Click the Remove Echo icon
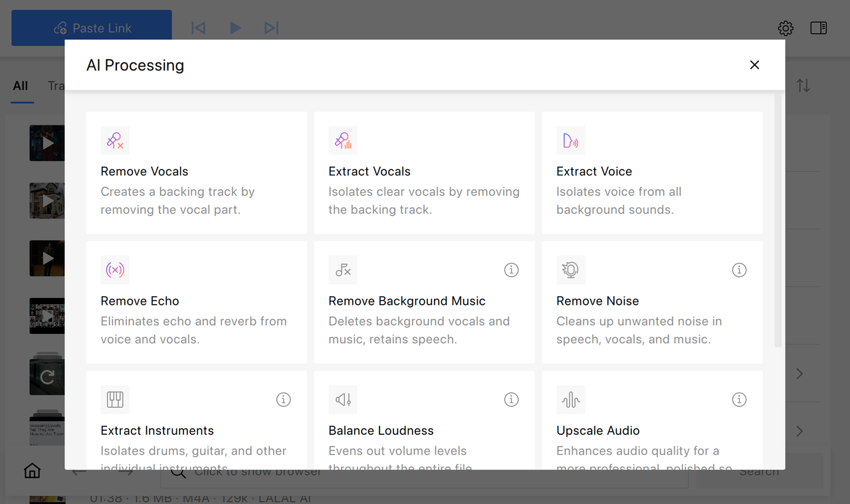 [x=115, y=270]
